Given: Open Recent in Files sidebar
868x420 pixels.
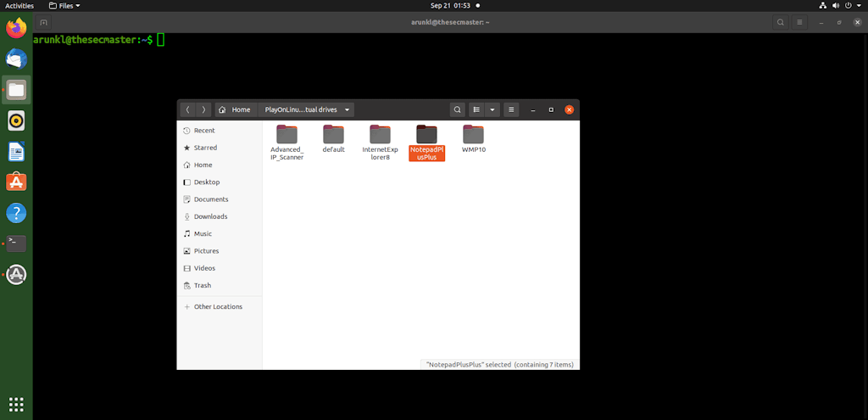Looking at the screenshot, I should (220, 130).
